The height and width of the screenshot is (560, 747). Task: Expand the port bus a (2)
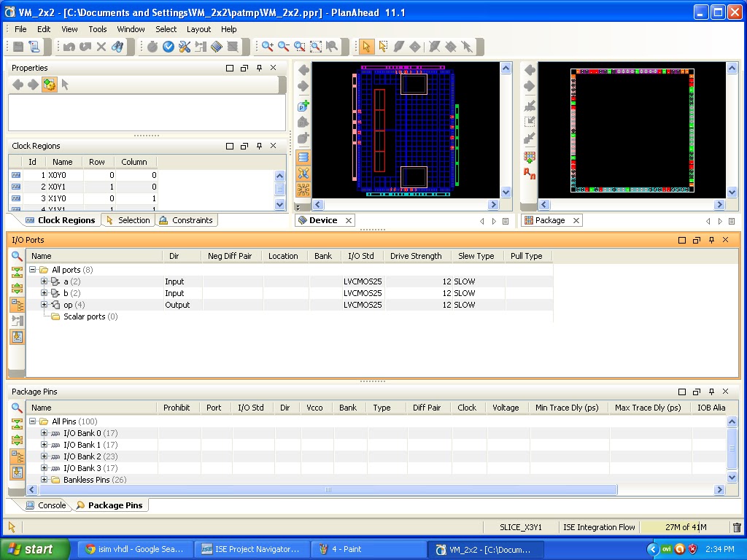click(44, 281)
